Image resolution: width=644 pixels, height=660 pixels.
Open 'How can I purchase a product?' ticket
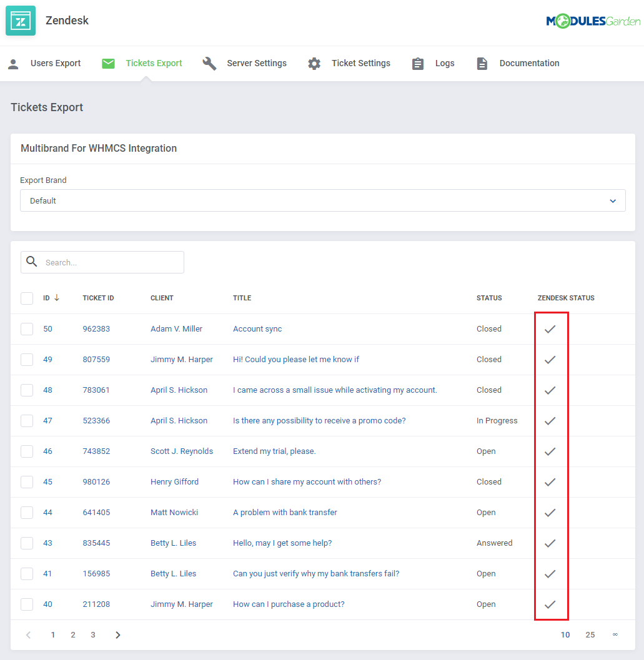(x=289, y=604)
